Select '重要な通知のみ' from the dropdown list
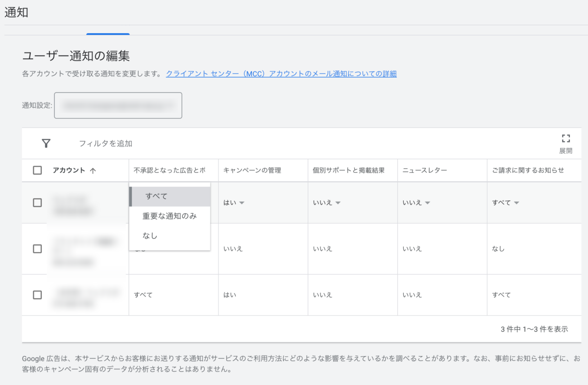The image size is (588, 385). (170, 216)
